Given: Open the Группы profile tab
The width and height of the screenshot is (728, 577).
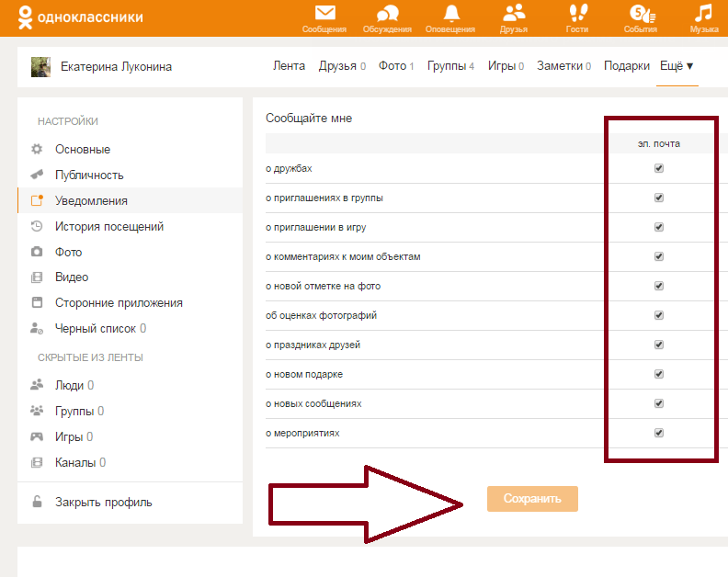Looking at the screenshot, I should (x=450, y=66).
